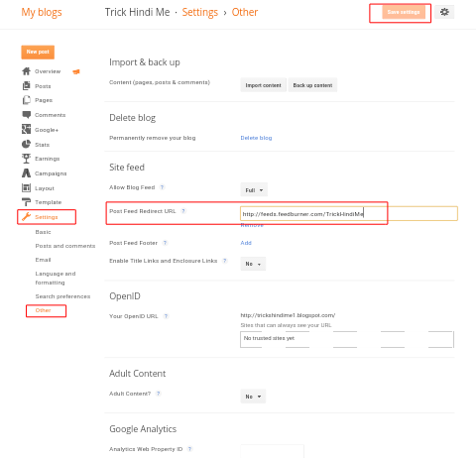The height and width of the screenshot is (458, 476).
Task: Go to Posts section
Action: pos(43,86)
